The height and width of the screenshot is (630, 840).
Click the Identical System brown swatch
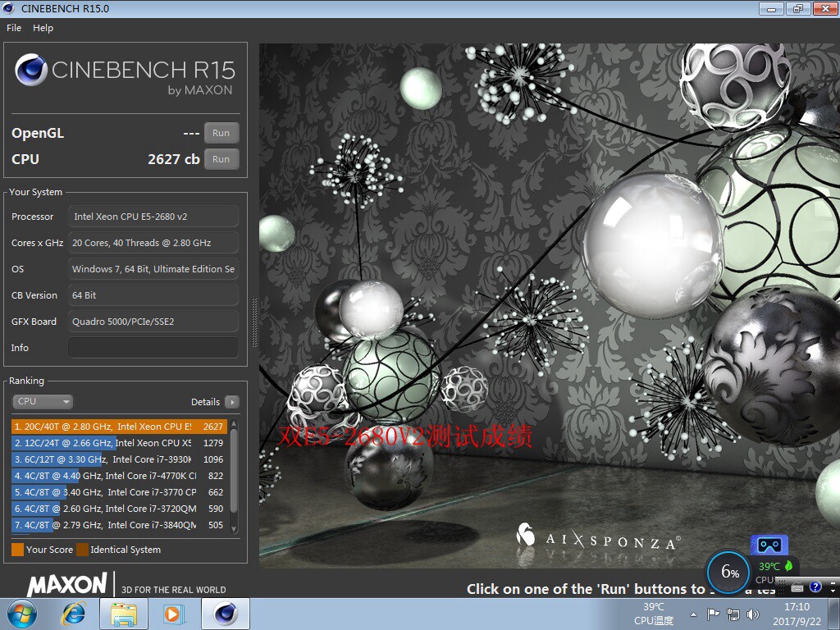(x=83, y=550)
